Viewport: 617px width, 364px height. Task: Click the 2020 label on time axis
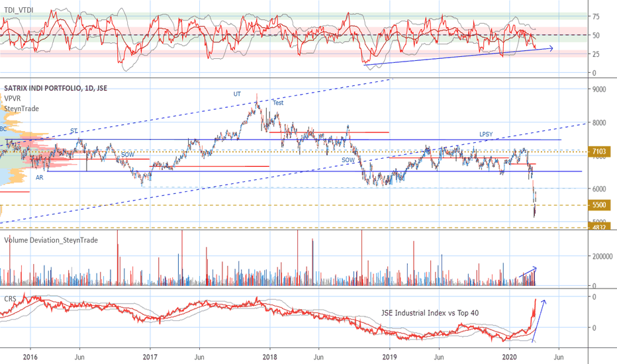pos(510,357)
